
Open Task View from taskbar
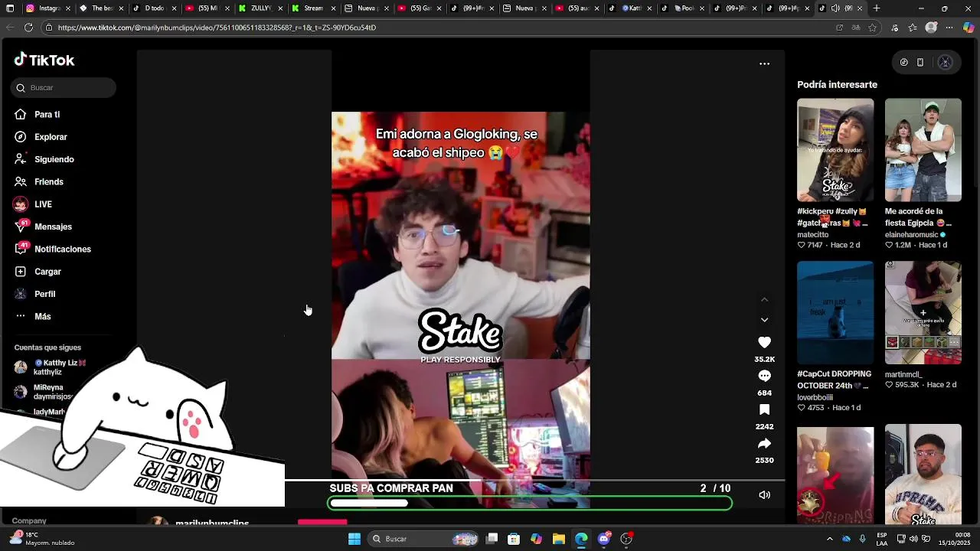tap(492, 539)
